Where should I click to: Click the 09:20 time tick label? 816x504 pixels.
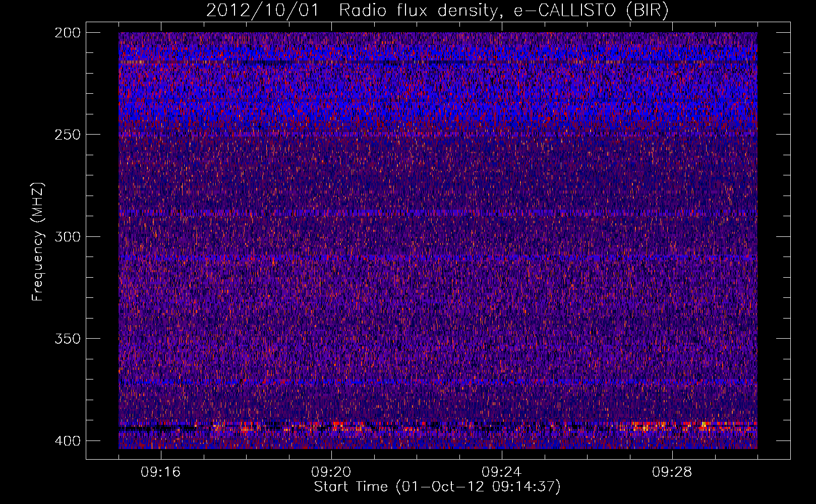click(331, 472)
